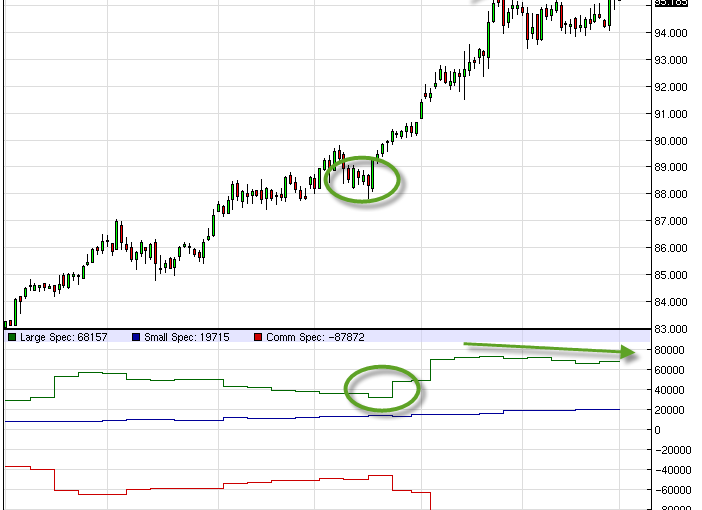Select the 'Comm Spec: -87872' legend label
Viewport: 702px width, 510px height.
315,337
